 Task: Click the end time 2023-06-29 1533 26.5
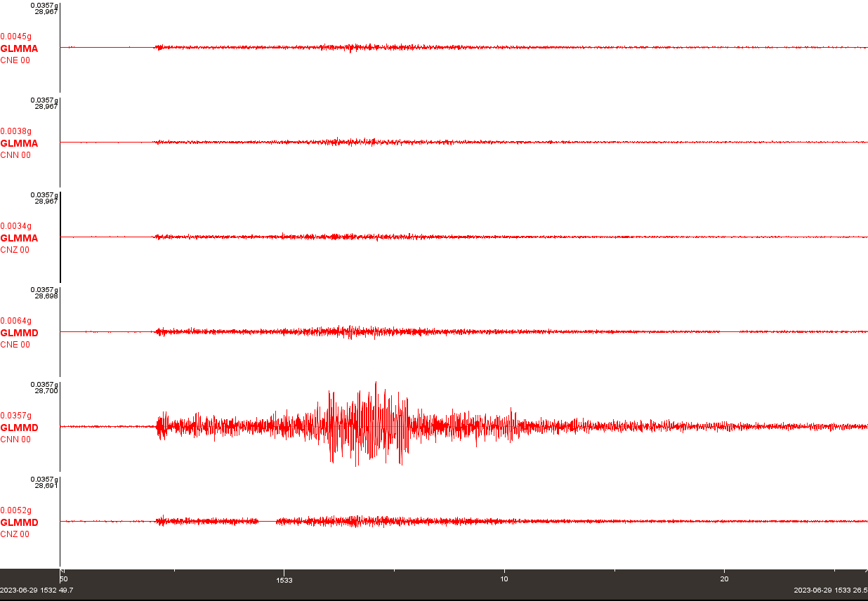point(831,590)
